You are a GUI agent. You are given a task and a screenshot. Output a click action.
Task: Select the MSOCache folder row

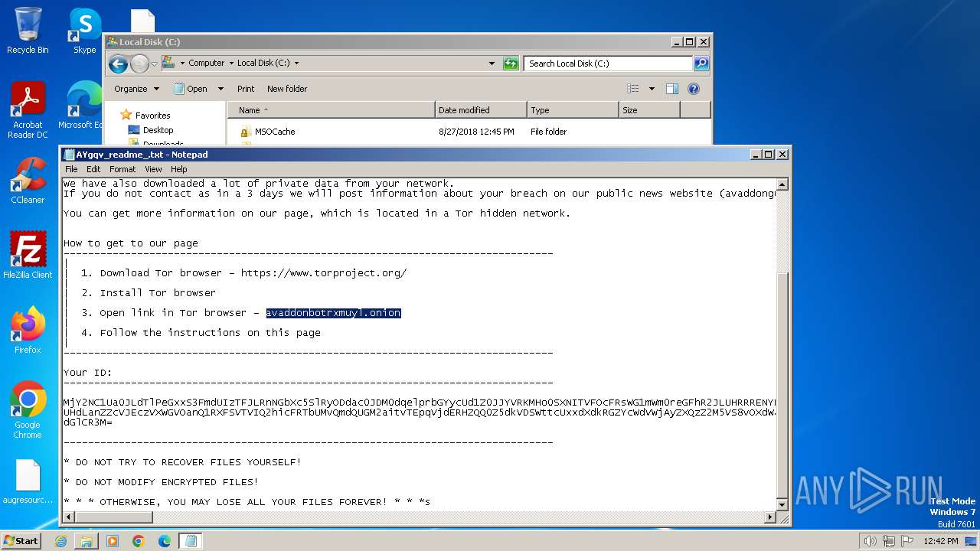[x=469, y=132]
